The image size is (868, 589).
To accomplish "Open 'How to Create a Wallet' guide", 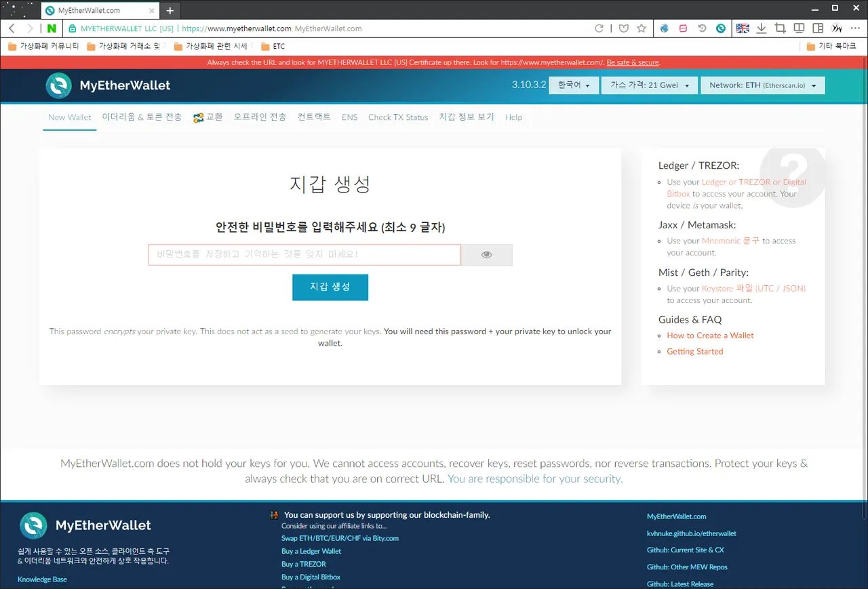I will tap(710, 336).
